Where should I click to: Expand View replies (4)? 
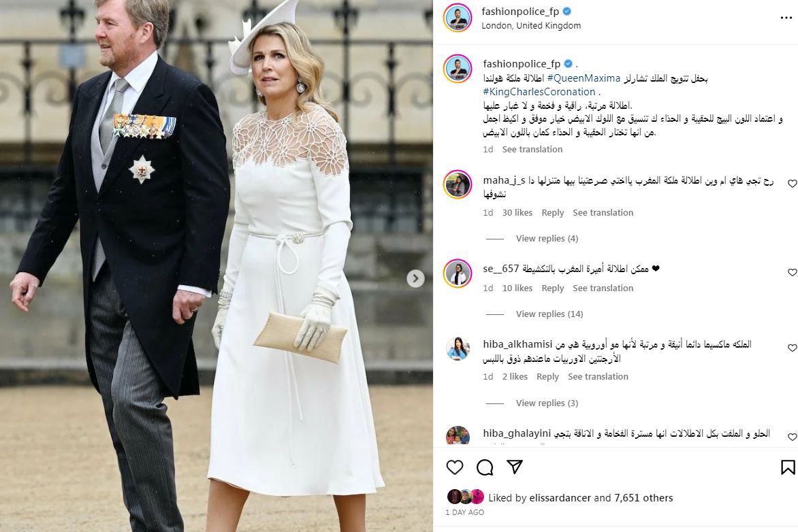tap(547, 239)
